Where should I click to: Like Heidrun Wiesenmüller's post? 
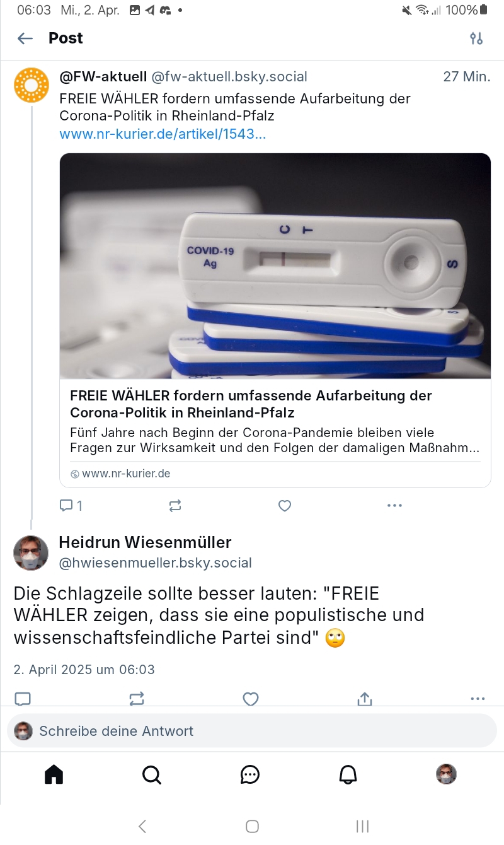click(251, 698)
